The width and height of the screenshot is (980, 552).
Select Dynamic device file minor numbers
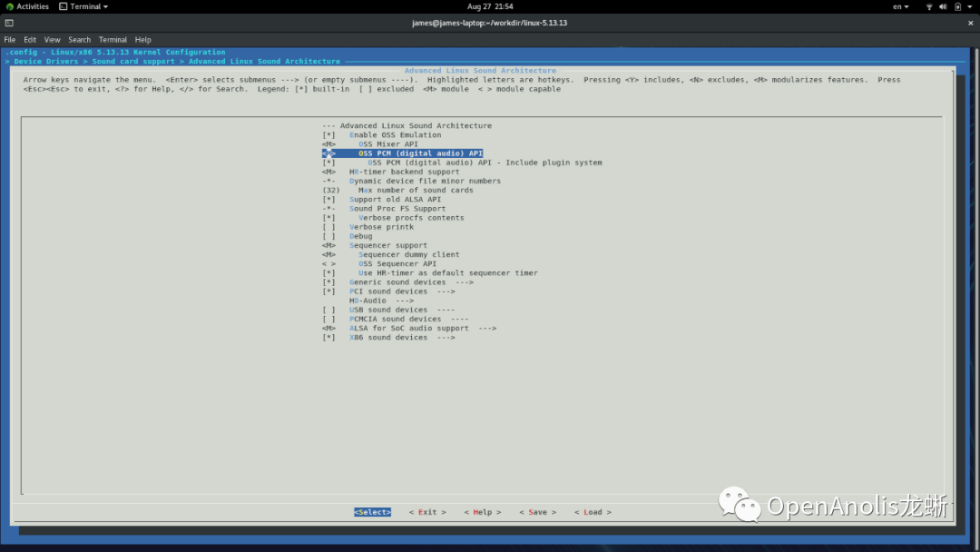(x=411, y=181)
